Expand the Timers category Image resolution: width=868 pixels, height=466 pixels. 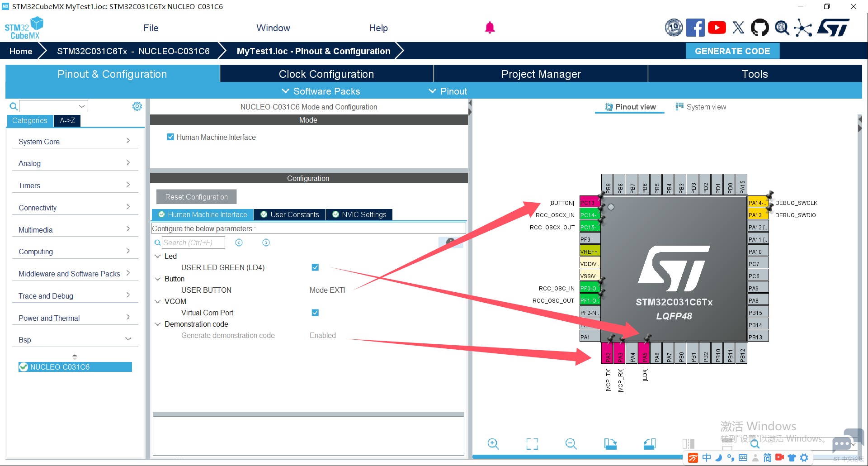75,185
